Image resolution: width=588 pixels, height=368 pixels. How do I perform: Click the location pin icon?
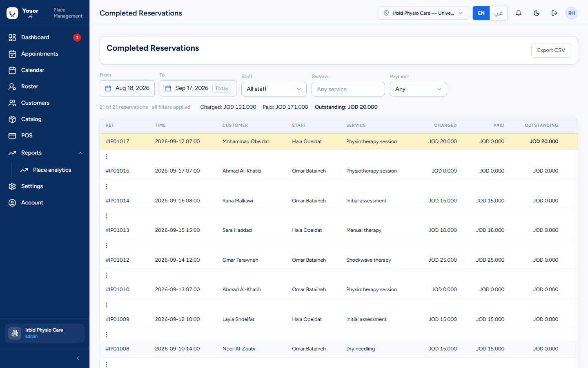pyautogui.click(x=386, y=13)
